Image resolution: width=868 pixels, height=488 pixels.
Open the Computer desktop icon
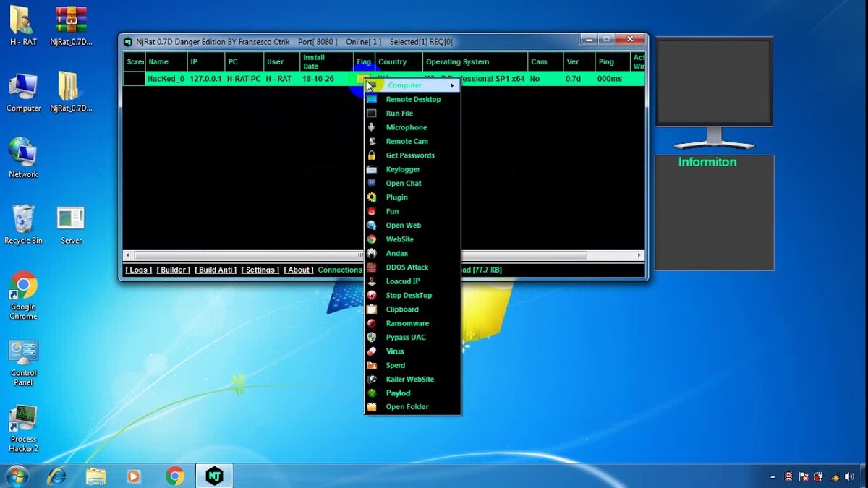tap(23, 92)
